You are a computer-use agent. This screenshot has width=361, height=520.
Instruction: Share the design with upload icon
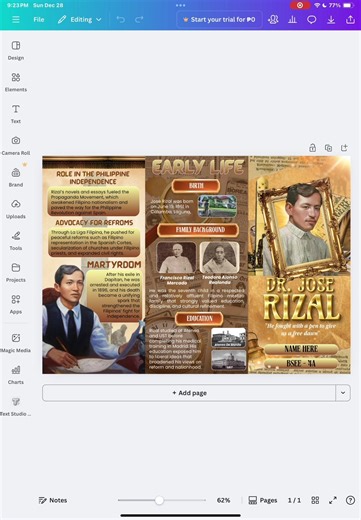pos(350,20)
